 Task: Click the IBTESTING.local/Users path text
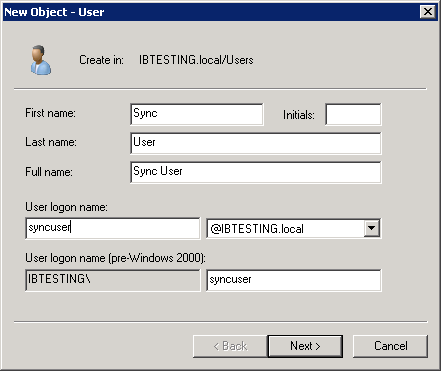(196, 60)
